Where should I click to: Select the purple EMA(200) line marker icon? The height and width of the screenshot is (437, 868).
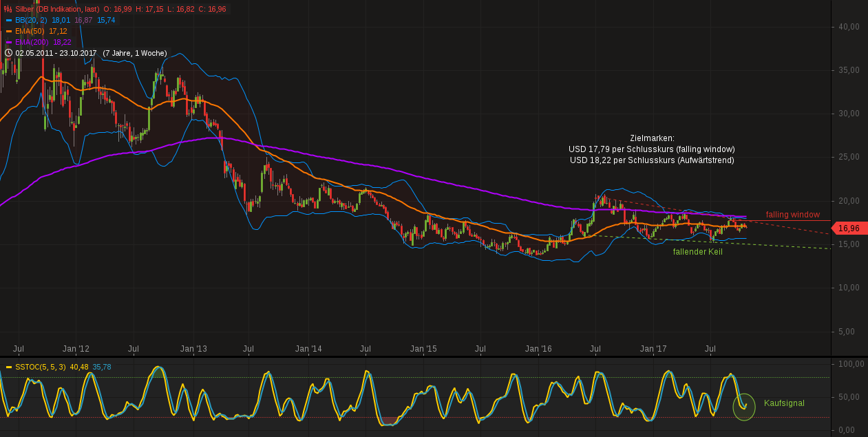pyautogui.click(x=8, y=42)
